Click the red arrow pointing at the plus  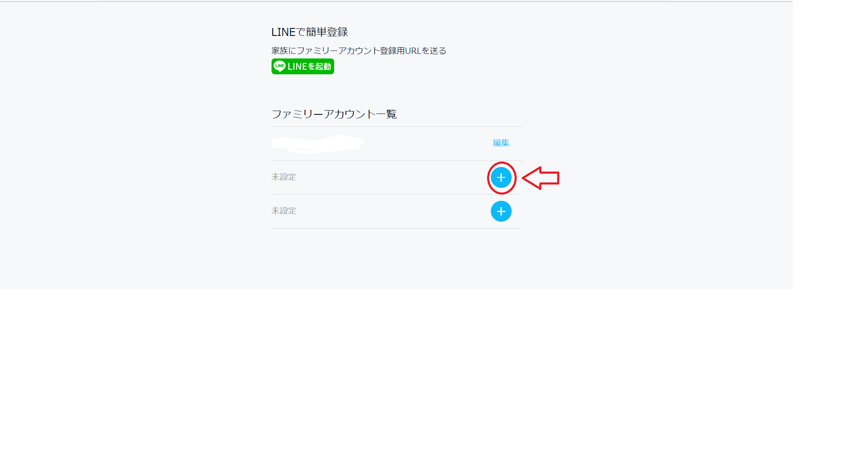(541, 178)
